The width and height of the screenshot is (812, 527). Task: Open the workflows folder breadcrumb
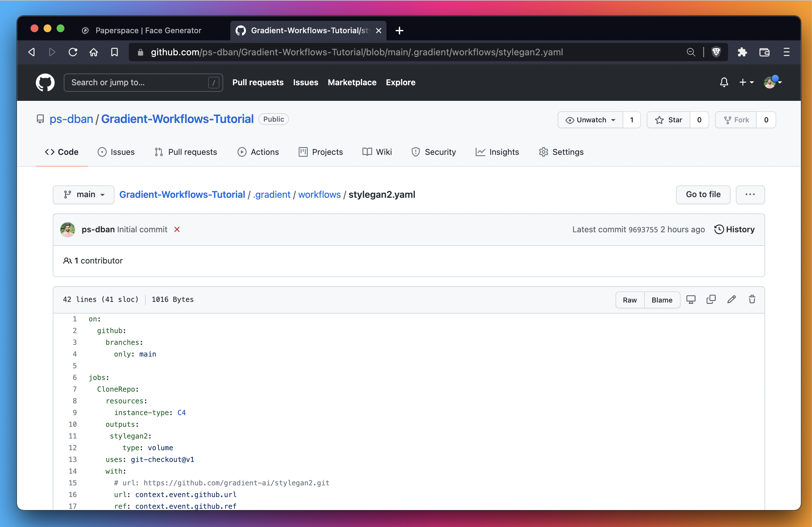click(x=319, y=195)
